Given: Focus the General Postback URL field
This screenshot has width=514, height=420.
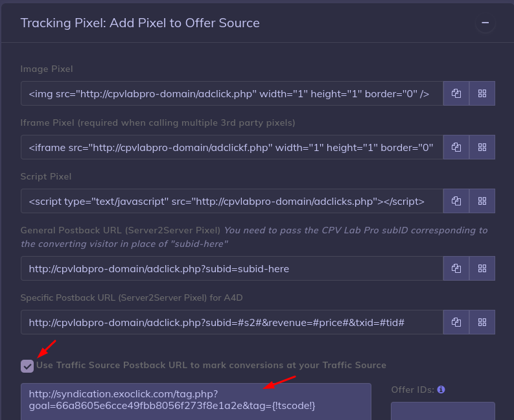Looking at the screenshot, I should (x=231, y=268).
